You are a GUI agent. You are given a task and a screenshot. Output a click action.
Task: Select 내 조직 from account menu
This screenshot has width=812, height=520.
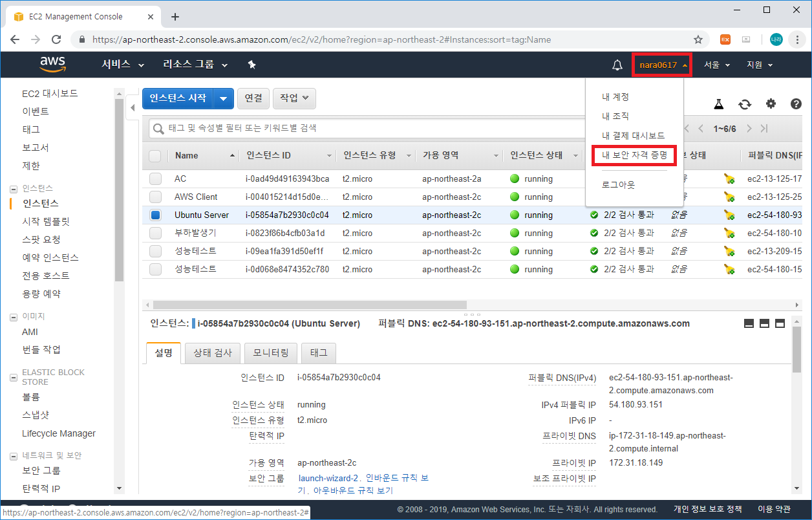tap(615, 116)
